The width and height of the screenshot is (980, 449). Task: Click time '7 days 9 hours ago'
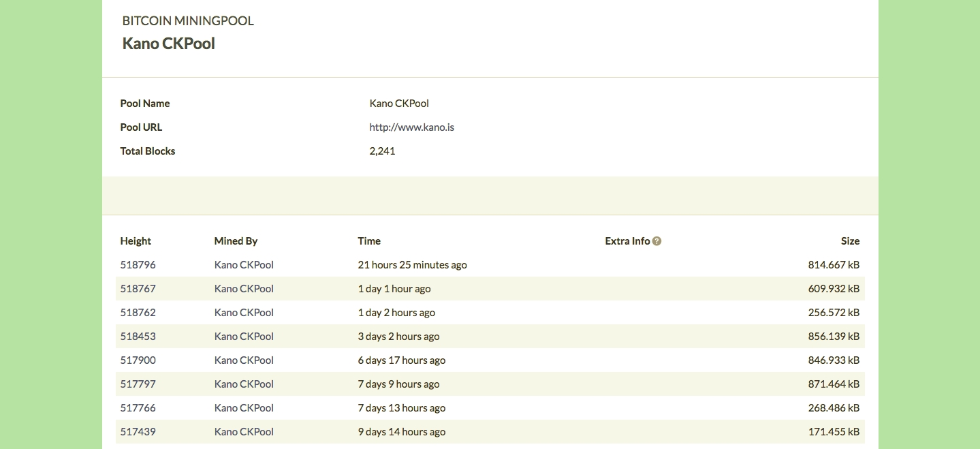398,384
